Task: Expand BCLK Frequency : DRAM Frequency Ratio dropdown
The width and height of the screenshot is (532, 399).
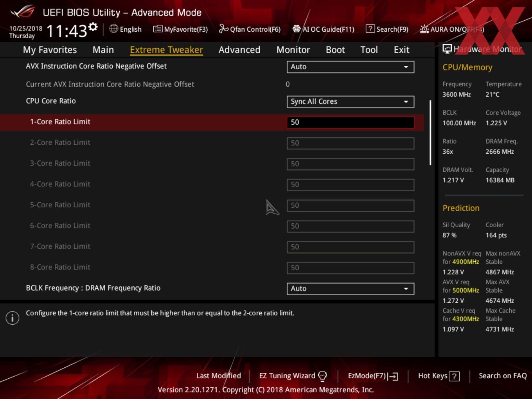Action: click(x=350, y=289)
